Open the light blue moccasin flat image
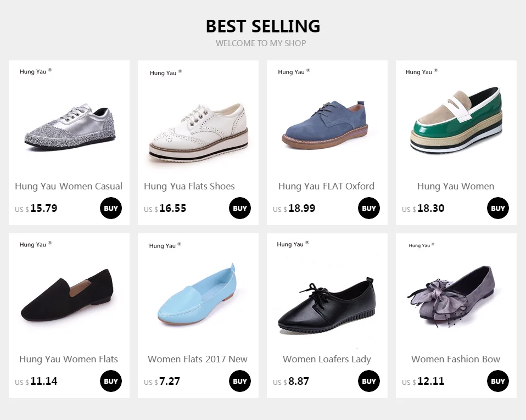 [x=198, y=292]
